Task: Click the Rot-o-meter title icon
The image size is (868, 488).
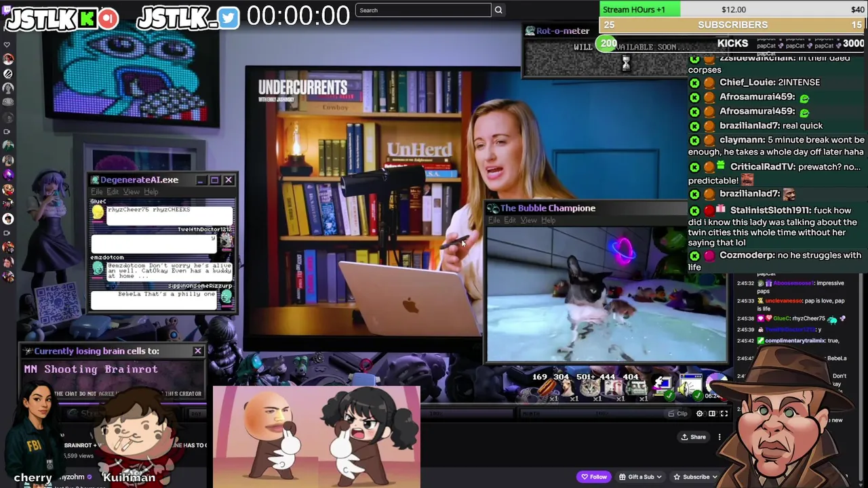Action: [530, 30]
